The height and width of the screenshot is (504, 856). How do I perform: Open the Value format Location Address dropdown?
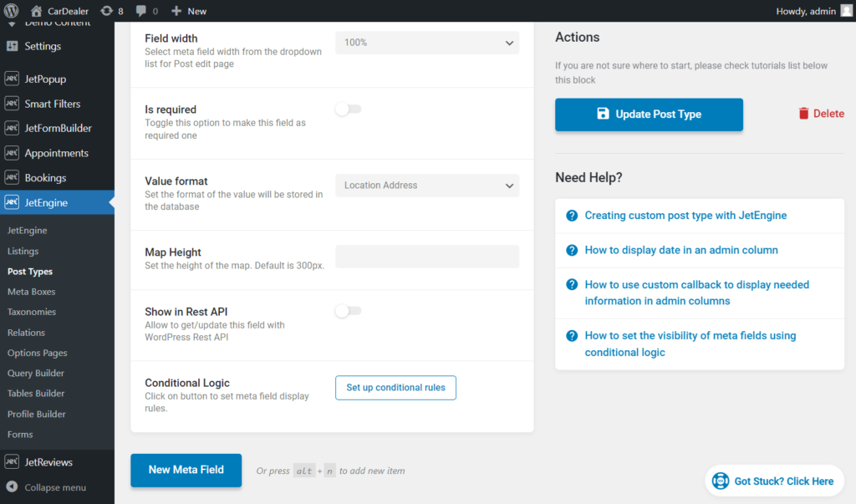click(x=427, y=186)
